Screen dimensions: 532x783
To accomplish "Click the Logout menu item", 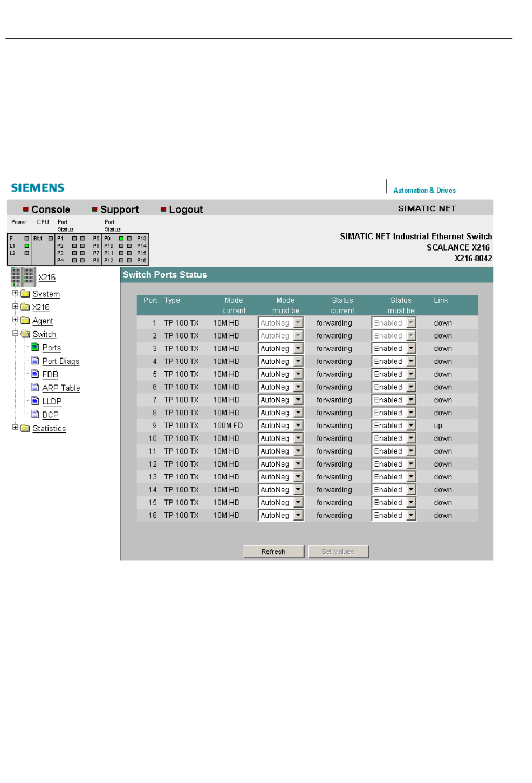I will (186, 210).
